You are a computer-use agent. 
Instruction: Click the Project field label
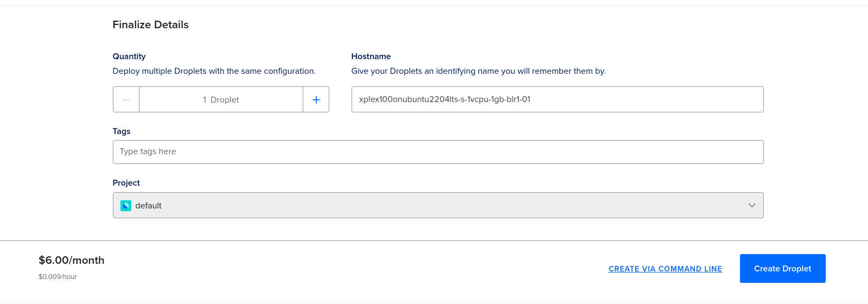126,183
